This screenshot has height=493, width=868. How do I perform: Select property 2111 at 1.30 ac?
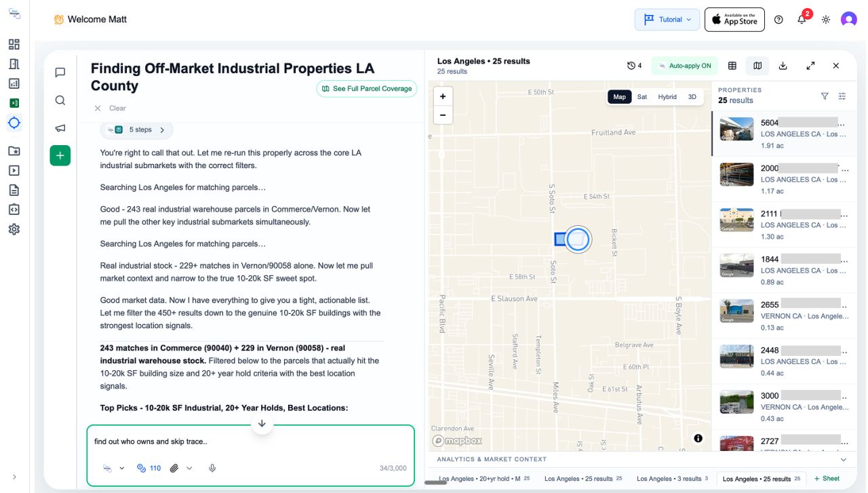click(785, 224)
